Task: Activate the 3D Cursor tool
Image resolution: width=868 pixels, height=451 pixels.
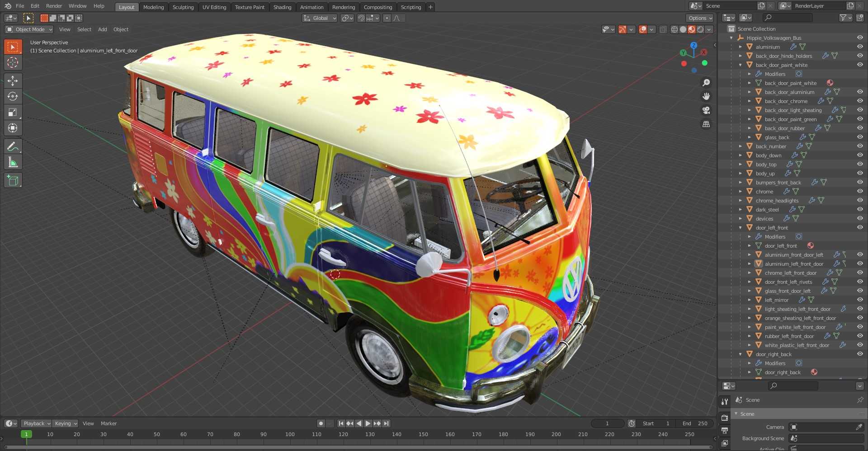Action: point(13,62)
